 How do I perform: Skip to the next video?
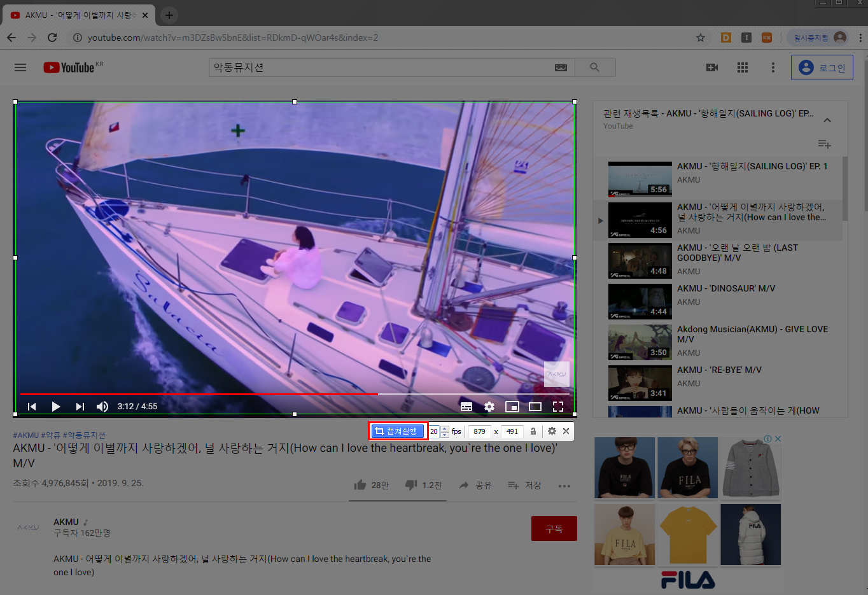point(80,407)
